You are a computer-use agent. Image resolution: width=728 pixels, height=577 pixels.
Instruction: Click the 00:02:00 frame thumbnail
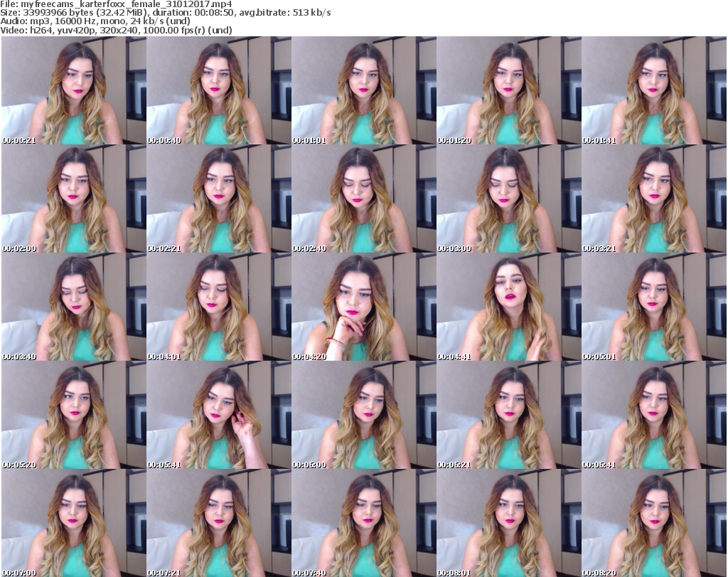coord(73,200)
